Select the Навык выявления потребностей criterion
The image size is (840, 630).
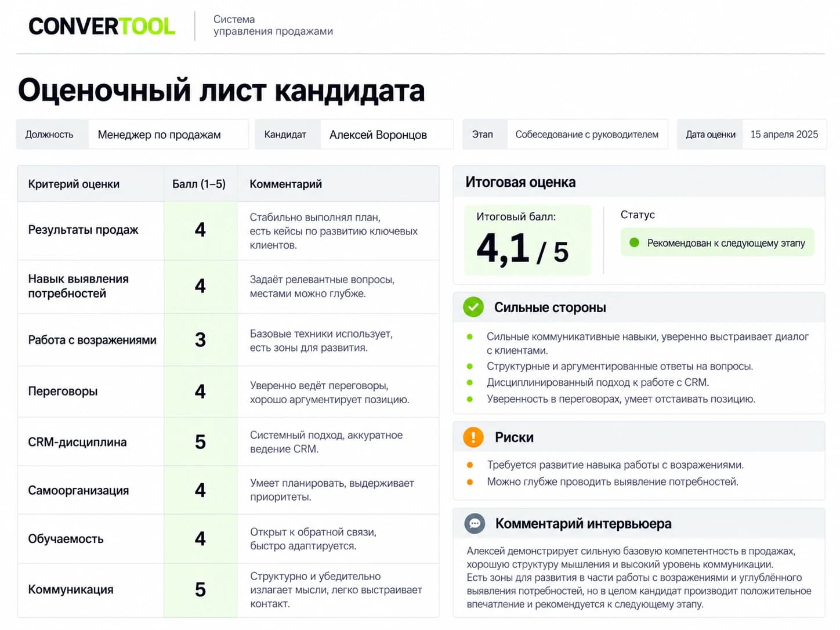tap(78, 286)
